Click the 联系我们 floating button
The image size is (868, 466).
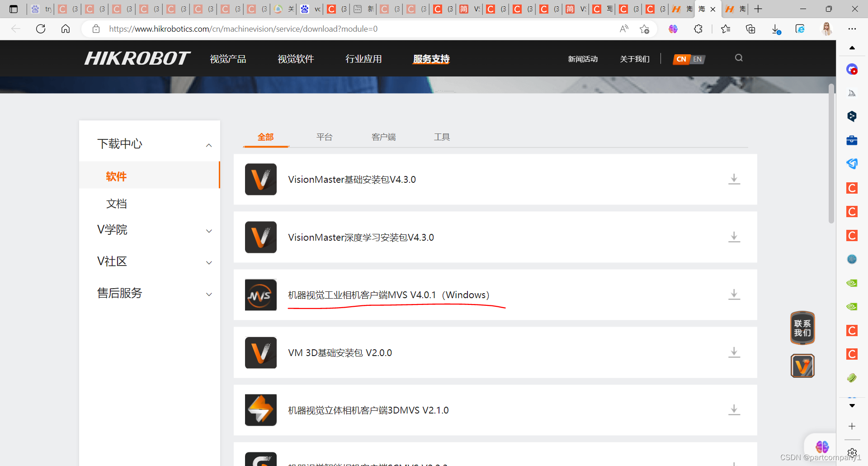802,328
